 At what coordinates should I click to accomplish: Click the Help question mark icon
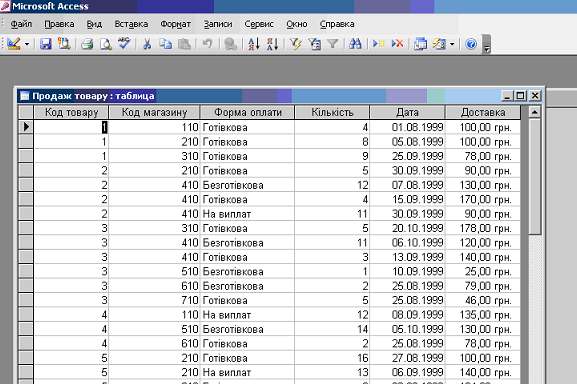(471, 44)
